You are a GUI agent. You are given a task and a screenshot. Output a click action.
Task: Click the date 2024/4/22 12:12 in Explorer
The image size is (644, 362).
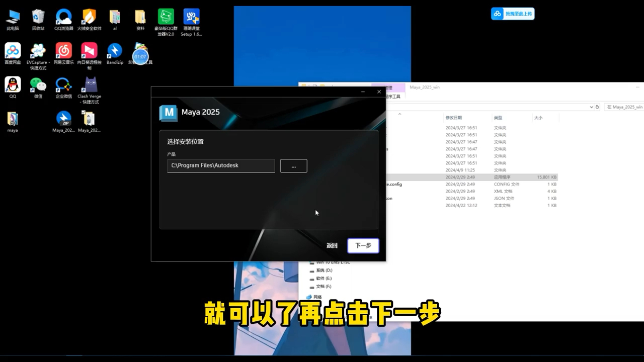click(x=460, y=205)
